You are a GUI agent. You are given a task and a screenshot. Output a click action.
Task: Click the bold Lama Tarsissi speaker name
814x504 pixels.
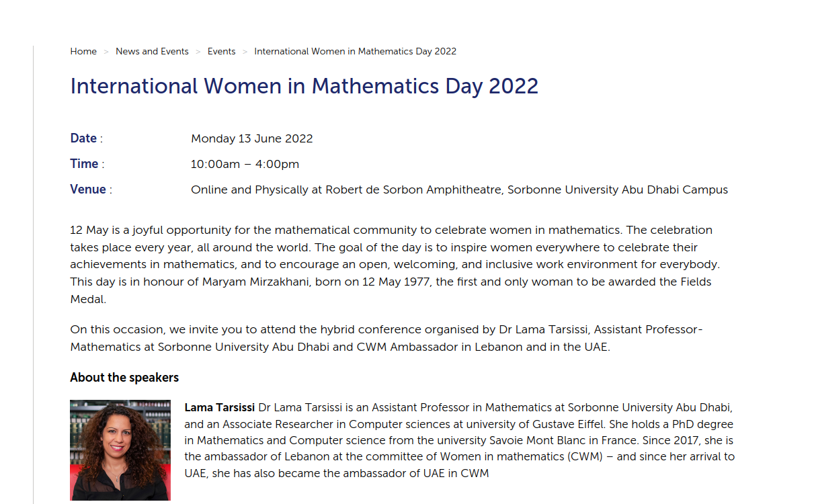coord(219,408)
